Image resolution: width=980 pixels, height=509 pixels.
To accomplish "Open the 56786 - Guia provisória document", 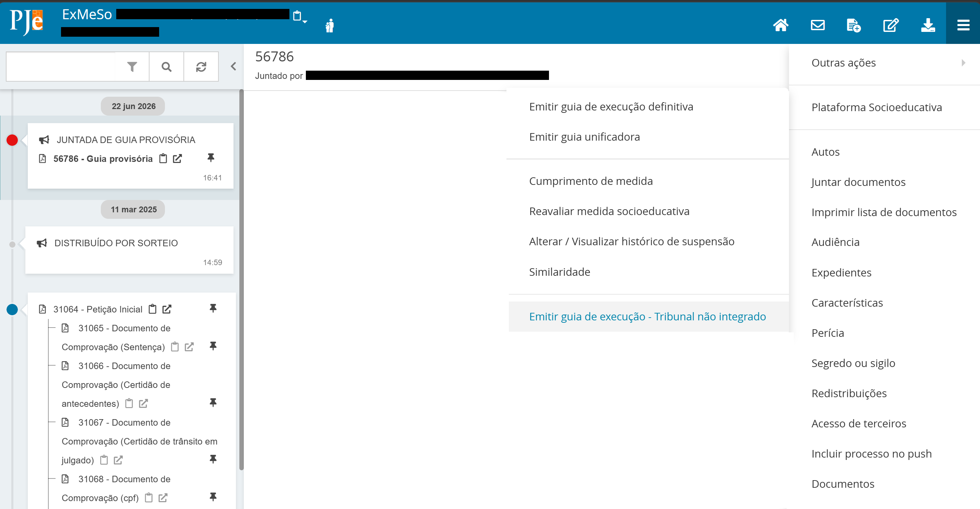I will click(x=103, y=159).
